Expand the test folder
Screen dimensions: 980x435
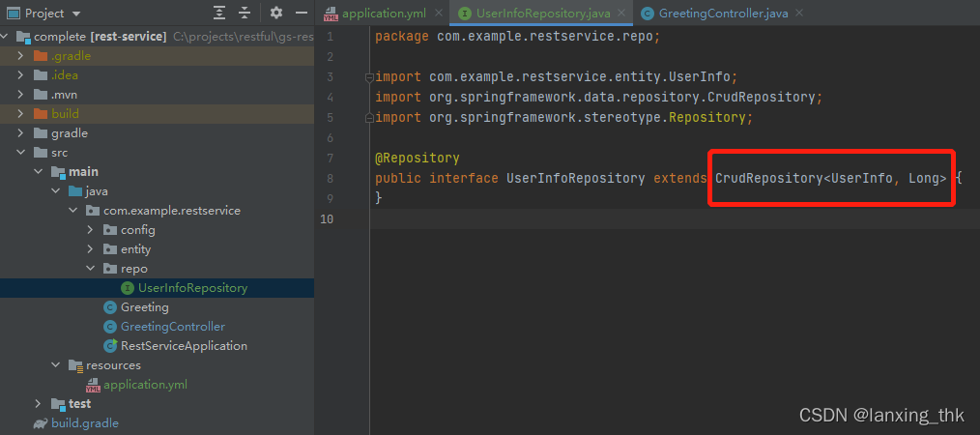(38, 404)
